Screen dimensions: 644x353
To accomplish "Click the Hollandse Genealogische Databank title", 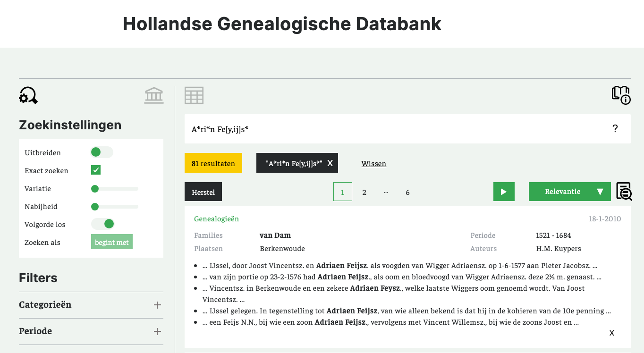I will [282, 24].
